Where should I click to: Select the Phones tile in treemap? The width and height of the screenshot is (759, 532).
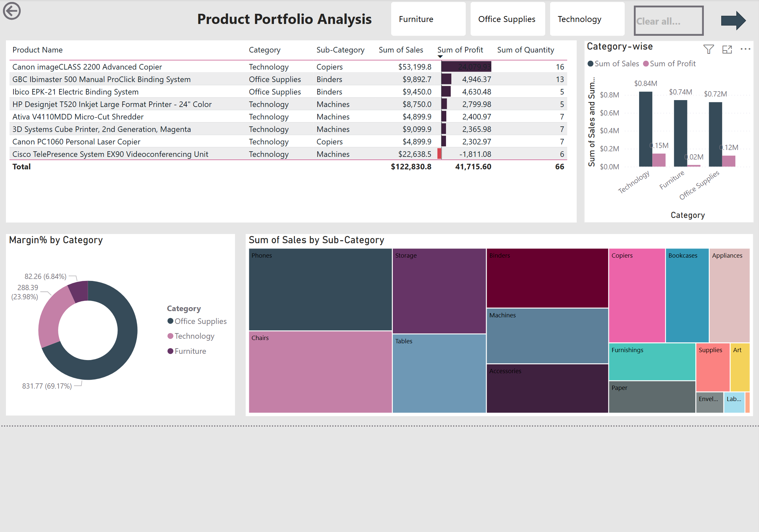320,289
